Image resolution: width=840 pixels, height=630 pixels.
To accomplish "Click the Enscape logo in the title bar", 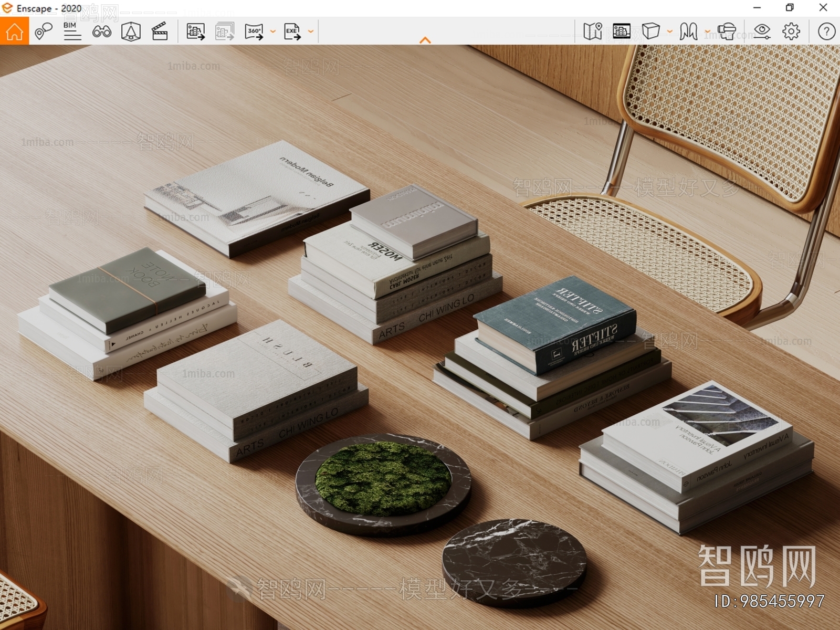I will (7, 8).
